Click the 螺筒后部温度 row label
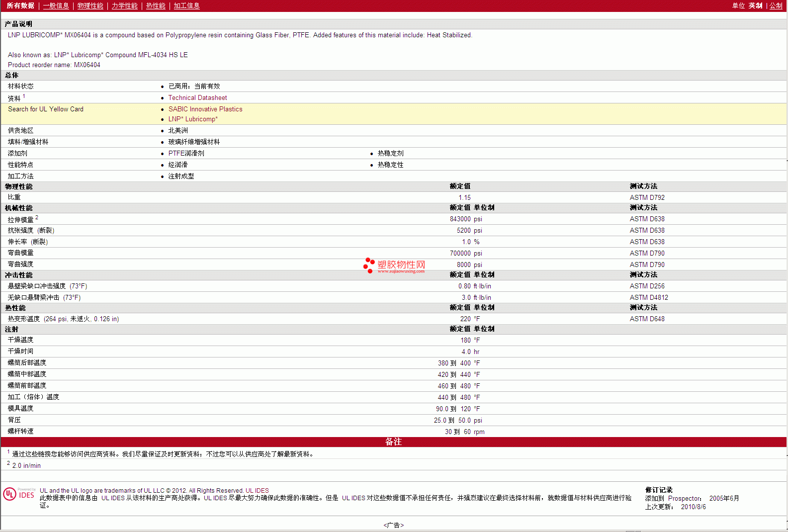The height and width of the screenshot is (532, 788). [27, 363]
